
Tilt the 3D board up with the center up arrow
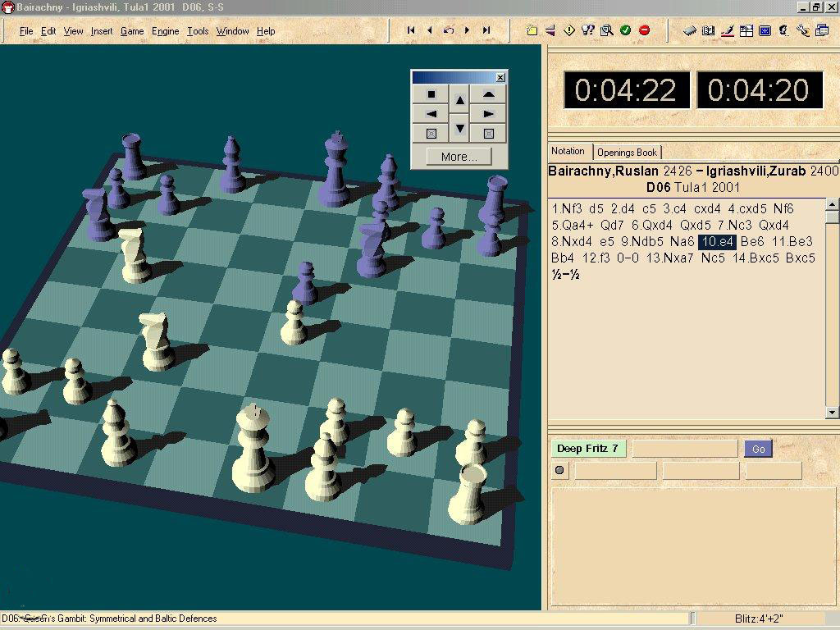pos(459,100)
